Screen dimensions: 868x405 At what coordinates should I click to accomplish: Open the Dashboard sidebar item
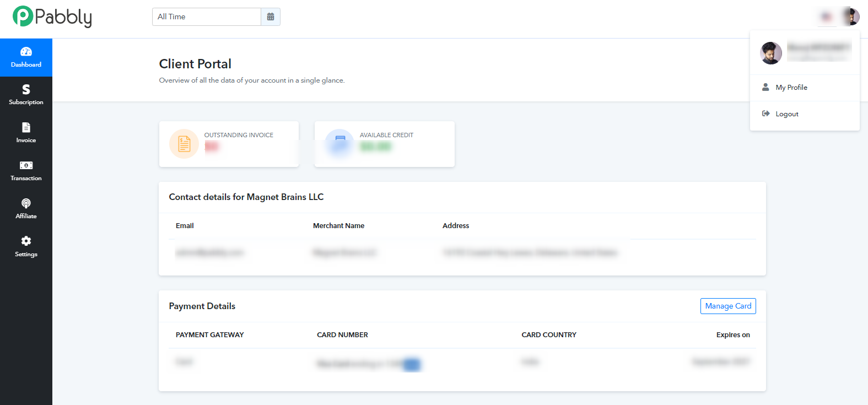click(x=26, y=57)
